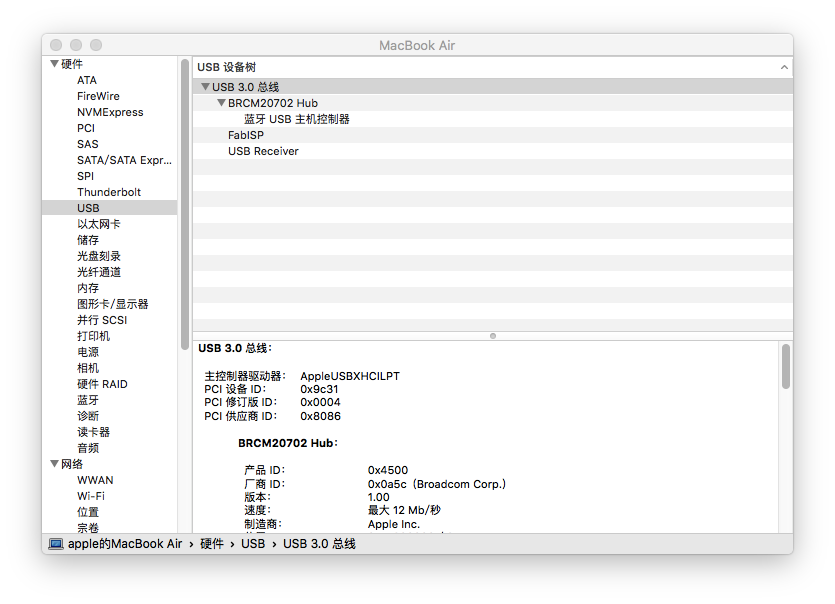Click the 0x0a5c (Broadcom Corp.) value

[x=437, y=484]
